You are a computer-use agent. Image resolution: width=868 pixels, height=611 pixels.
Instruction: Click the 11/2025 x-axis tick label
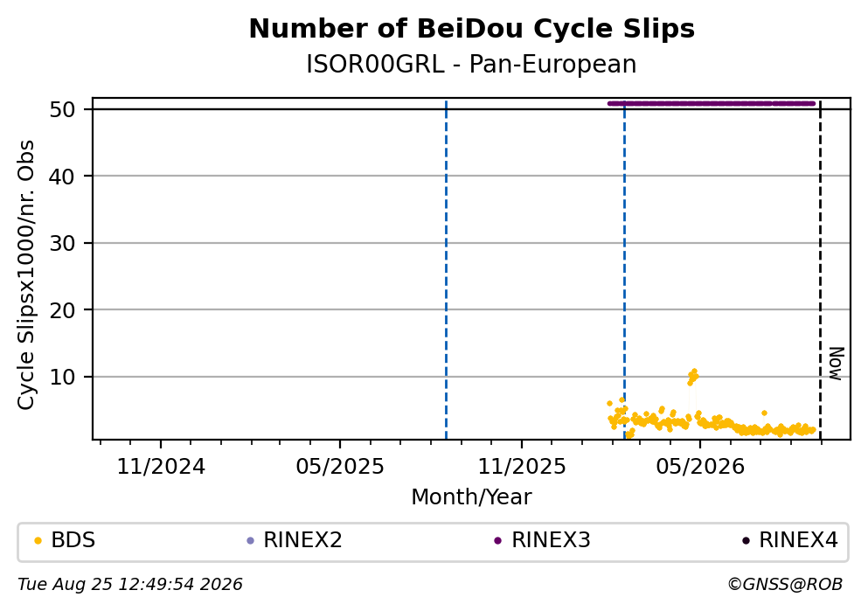522,467
